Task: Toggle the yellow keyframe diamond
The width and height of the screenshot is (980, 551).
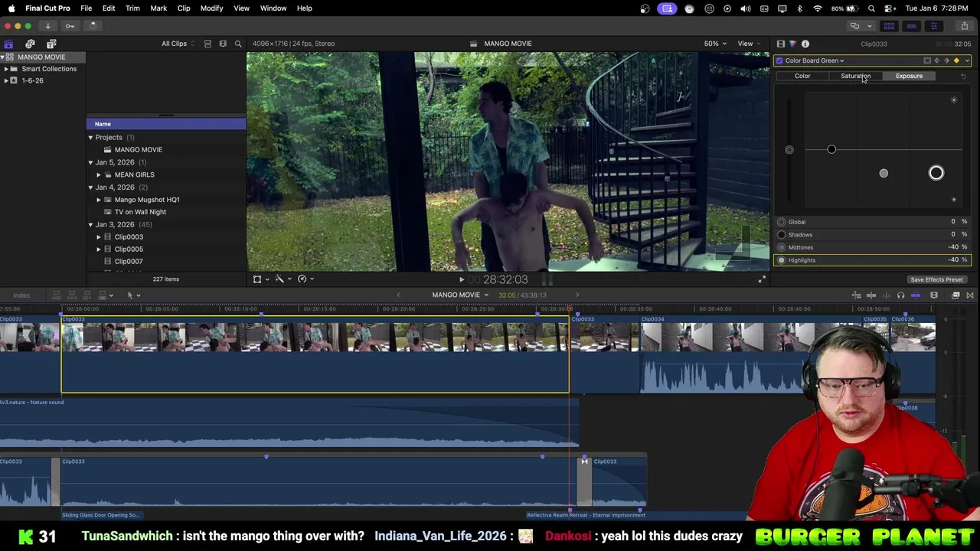Action: (956, 60)
